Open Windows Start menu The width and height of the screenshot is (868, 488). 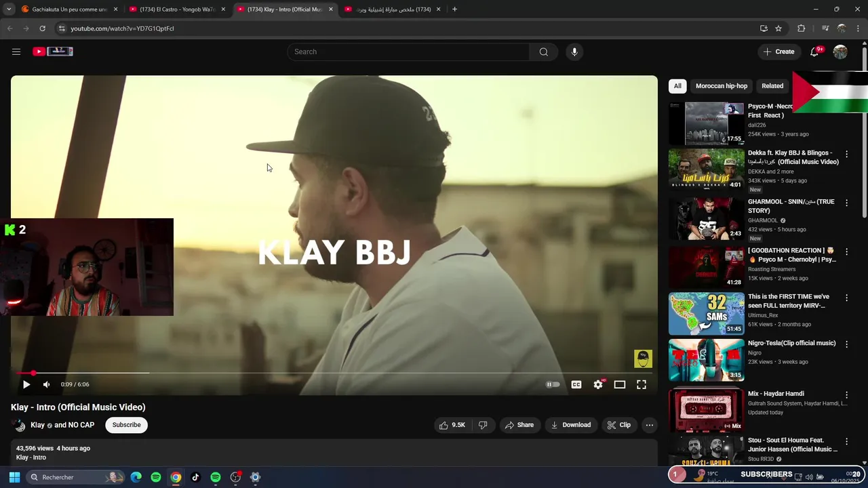coord(14,477)
